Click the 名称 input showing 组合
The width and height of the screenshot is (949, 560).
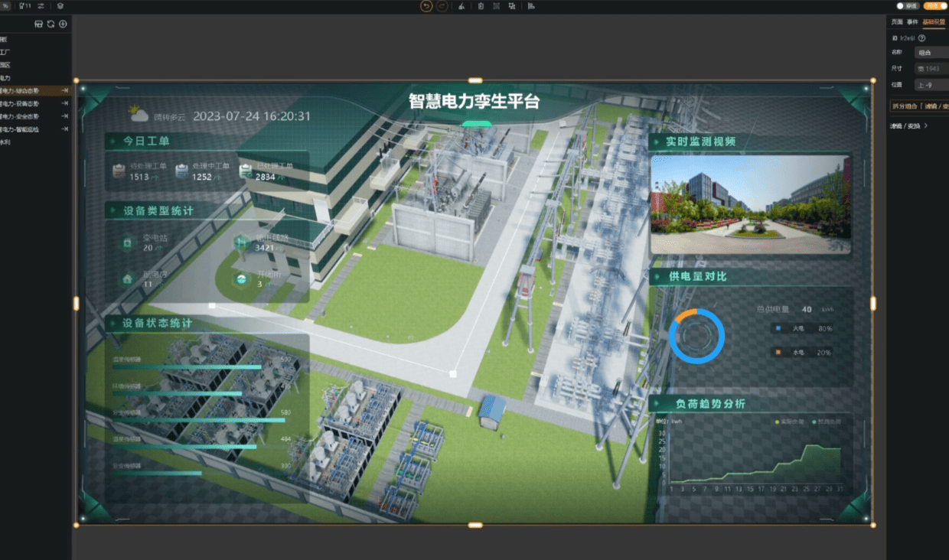[930, 52]
